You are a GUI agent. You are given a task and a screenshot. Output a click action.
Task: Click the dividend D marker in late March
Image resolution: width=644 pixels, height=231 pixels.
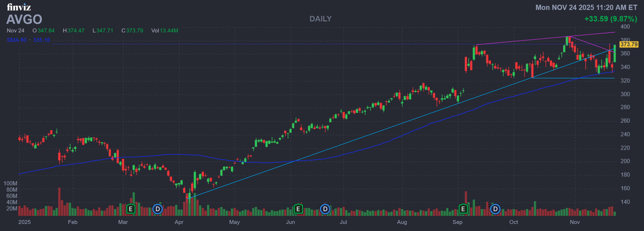158,209
